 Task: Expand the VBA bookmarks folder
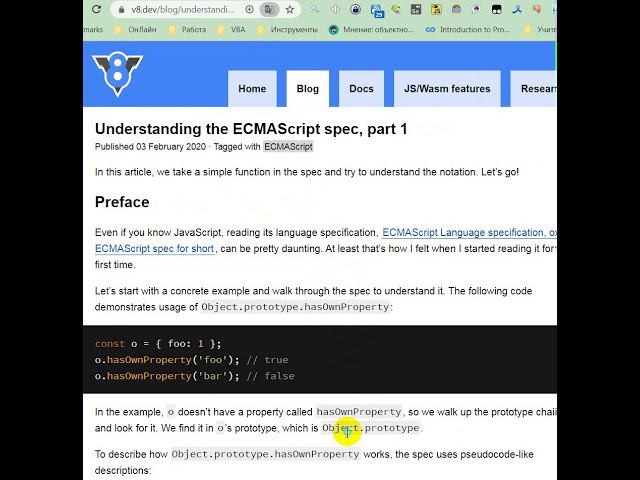(231, 29)
